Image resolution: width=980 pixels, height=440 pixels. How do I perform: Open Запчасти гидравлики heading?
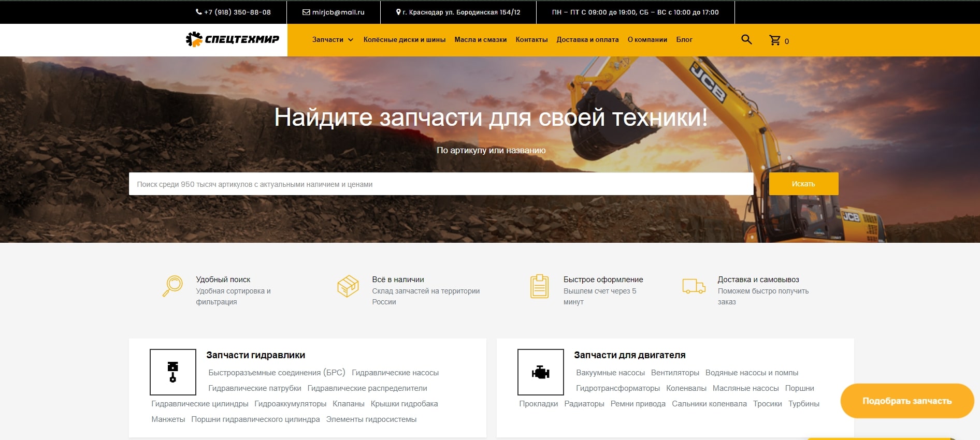click(256, 355)
